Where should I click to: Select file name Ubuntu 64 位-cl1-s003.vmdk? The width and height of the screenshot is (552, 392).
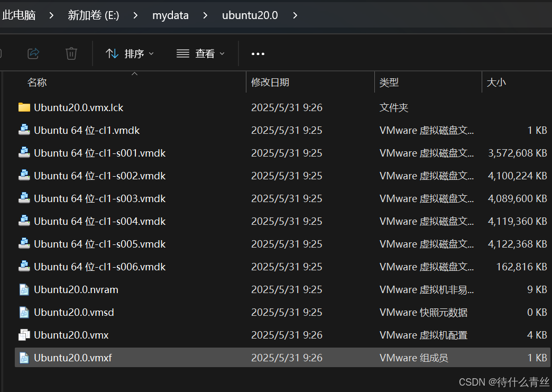tap(99, 198)
